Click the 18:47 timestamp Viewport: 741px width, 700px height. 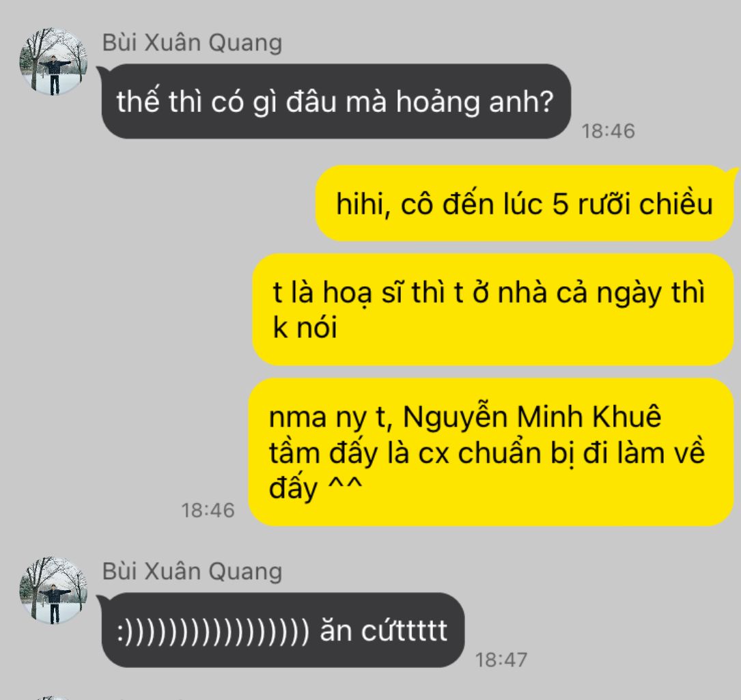(501, 659)
